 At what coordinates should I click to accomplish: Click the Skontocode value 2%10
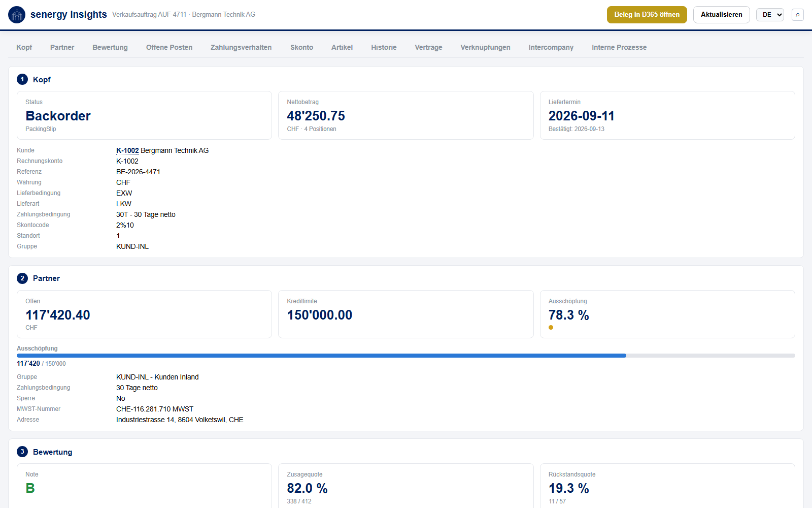[x=125, y=225]
